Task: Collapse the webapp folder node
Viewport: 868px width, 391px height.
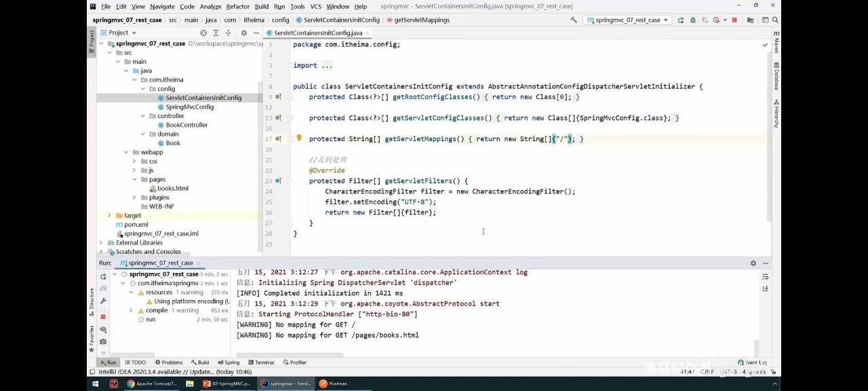Action: click(x=127, y=152)
